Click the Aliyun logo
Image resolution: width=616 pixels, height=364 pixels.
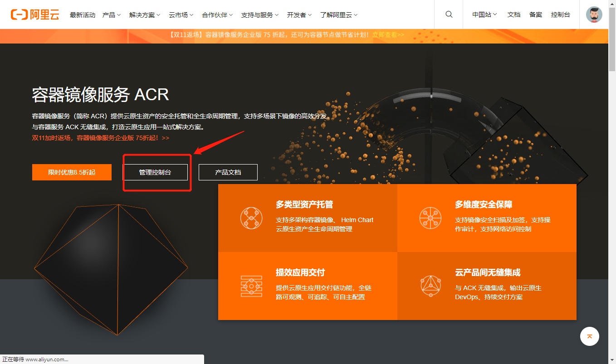click(35, 15)
